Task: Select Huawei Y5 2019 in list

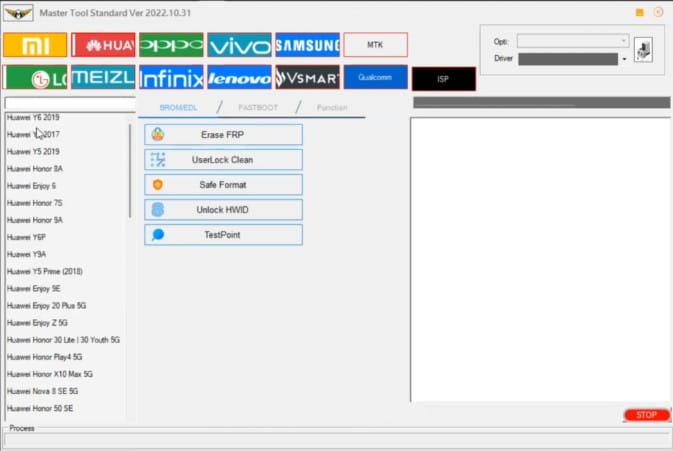Action: coord(33,151)
